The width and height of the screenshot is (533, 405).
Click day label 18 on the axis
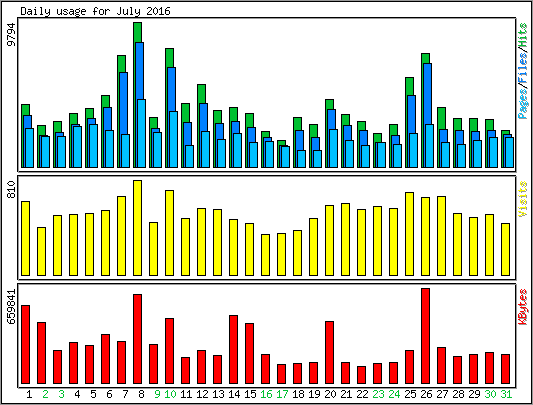coord(298,394)
